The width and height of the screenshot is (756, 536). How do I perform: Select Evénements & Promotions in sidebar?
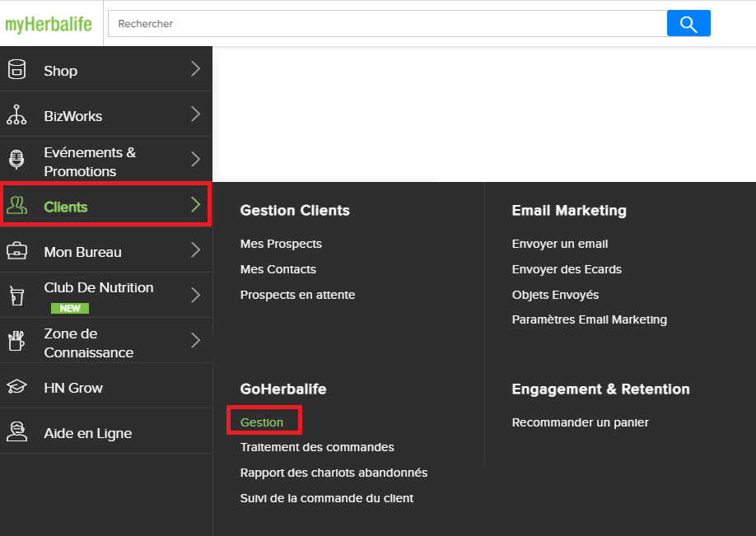click(x=106, y=160)
